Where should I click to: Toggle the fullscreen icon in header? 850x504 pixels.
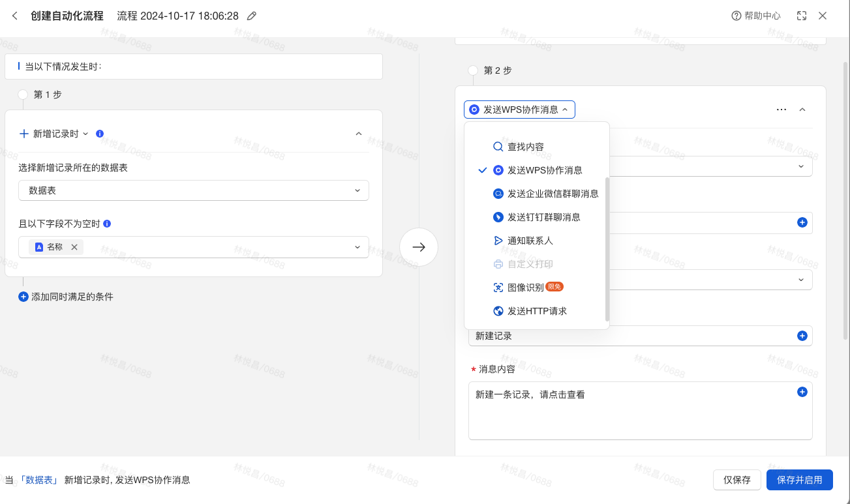pyautogui.click(x=802, y=16)
